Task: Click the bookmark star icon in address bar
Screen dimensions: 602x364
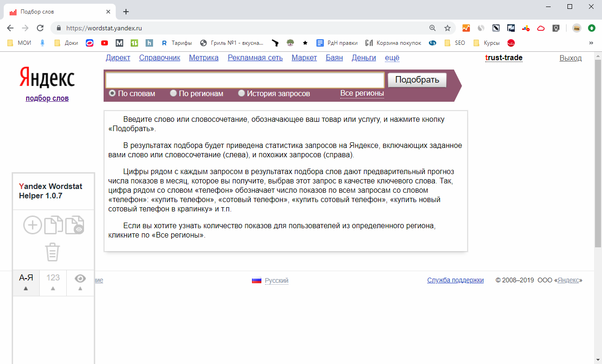Action: point(448,28)
